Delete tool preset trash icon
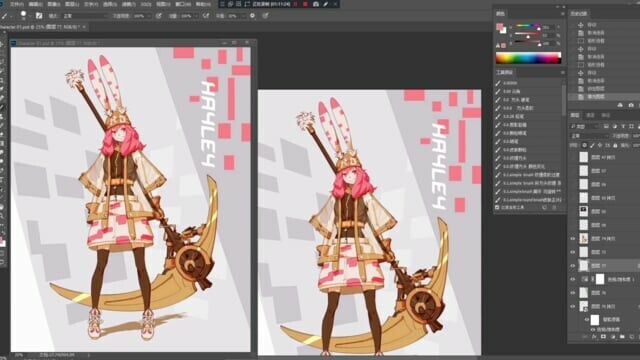The image size is (640, 360). (x=554, y=207)
